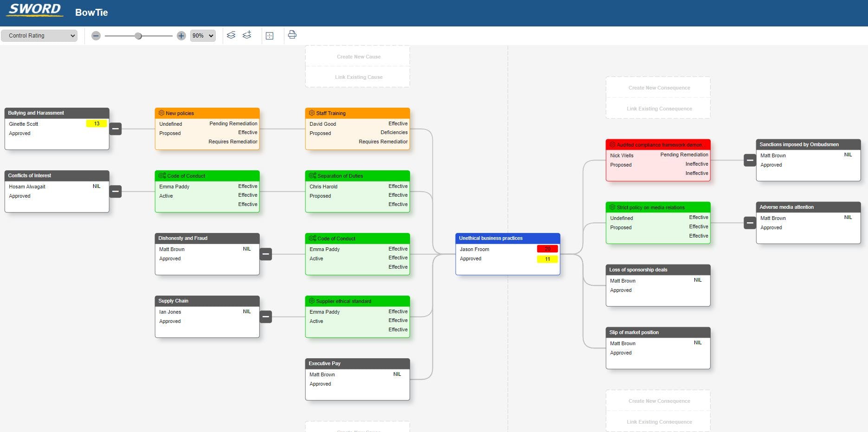Open the Control Rating dropdown
Image resolution: width=868 pixels, height=432 pixels.
[39, 35]
